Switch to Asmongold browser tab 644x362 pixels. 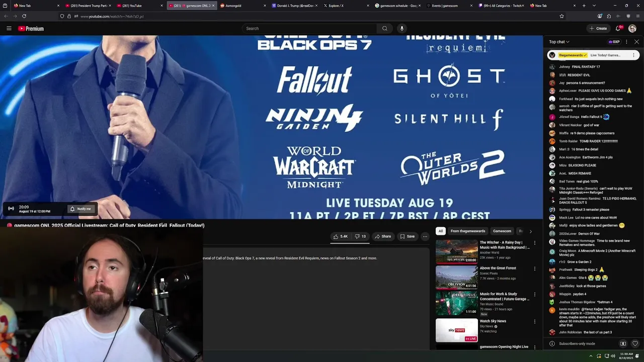(x=243, y=6)
